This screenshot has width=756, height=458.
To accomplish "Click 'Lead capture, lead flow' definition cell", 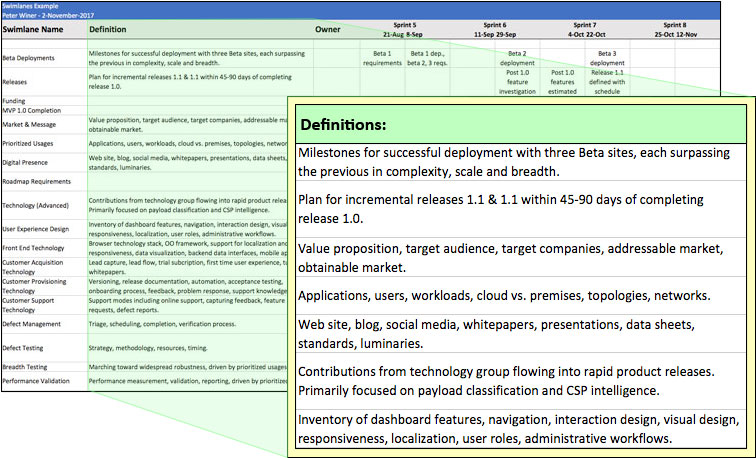I will 188,267.
